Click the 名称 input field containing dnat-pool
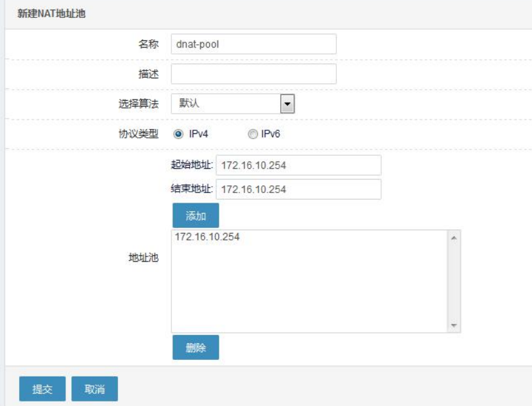The image size is (532, 406). coord(253,44)
